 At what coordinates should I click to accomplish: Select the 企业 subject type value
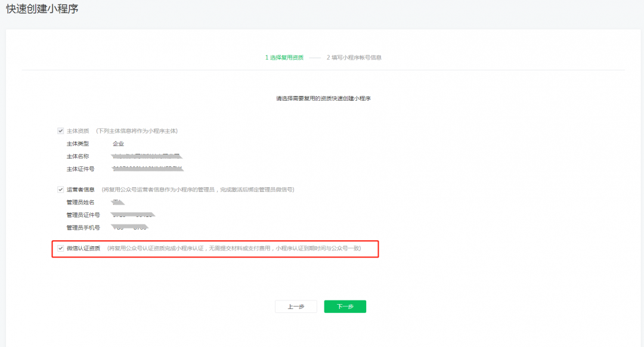(x=119, y=144)
